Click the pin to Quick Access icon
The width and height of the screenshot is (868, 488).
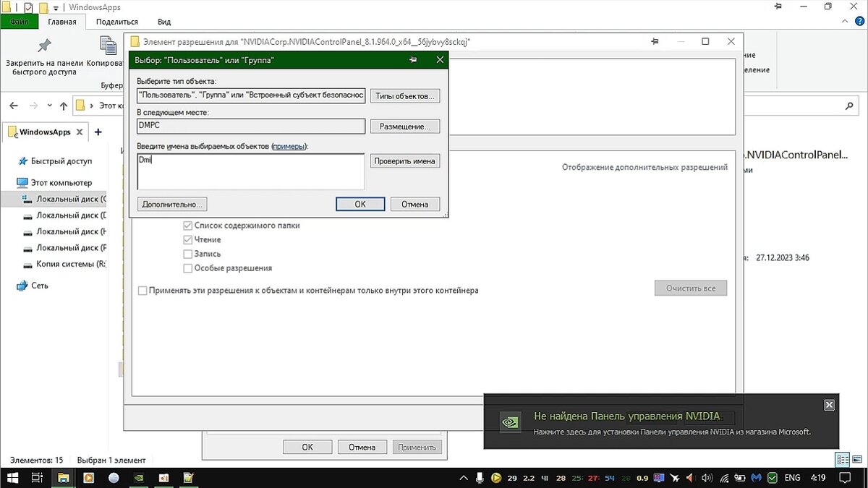click(44, 46)
